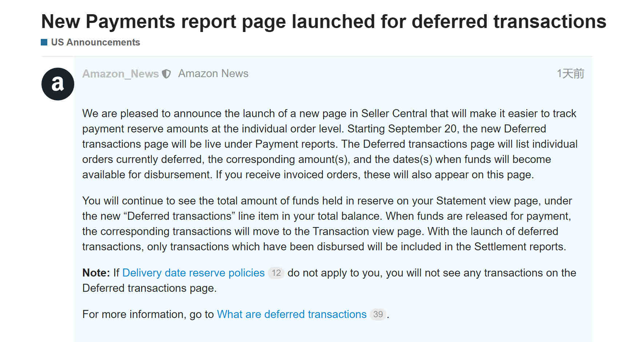The height and width of the screenshot is (342, 644).
Task: Open the US Announcements category
Action: (95, 42)
